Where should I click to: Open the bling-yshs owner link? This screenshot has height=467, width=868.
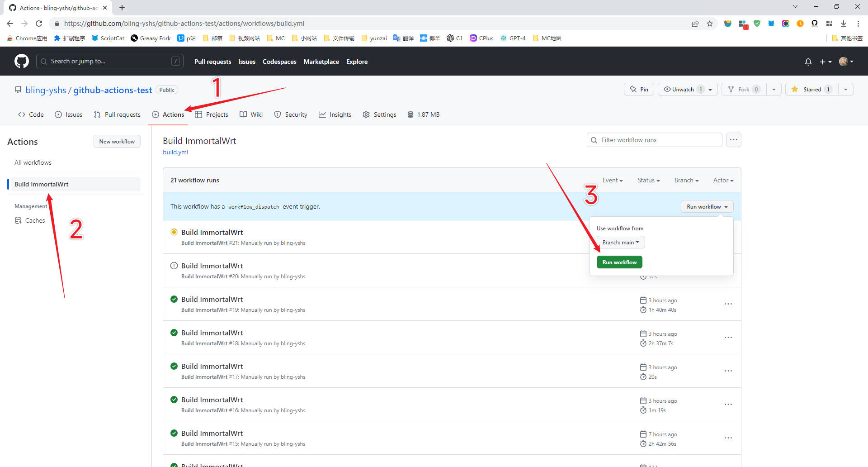46,90
